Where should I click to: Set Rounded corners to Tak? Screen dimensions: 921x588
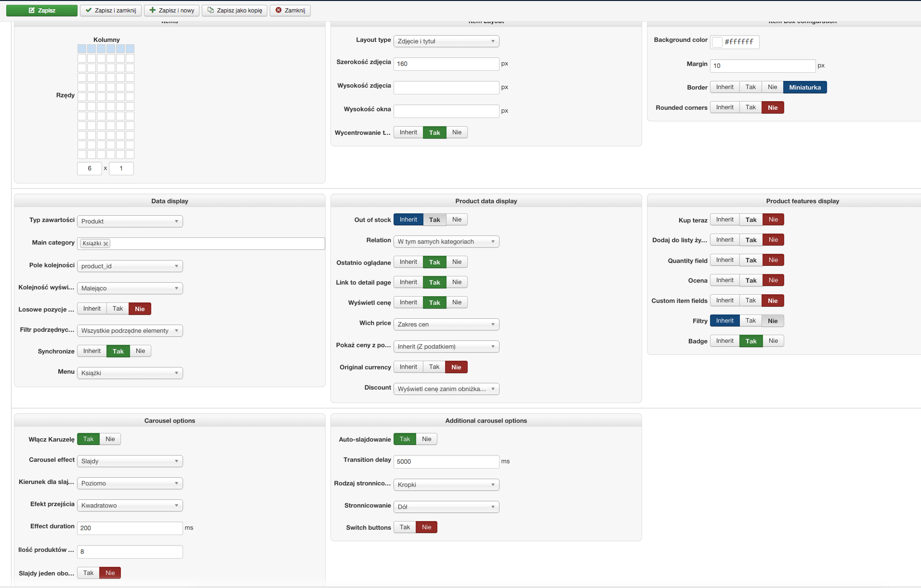[750, 107]
